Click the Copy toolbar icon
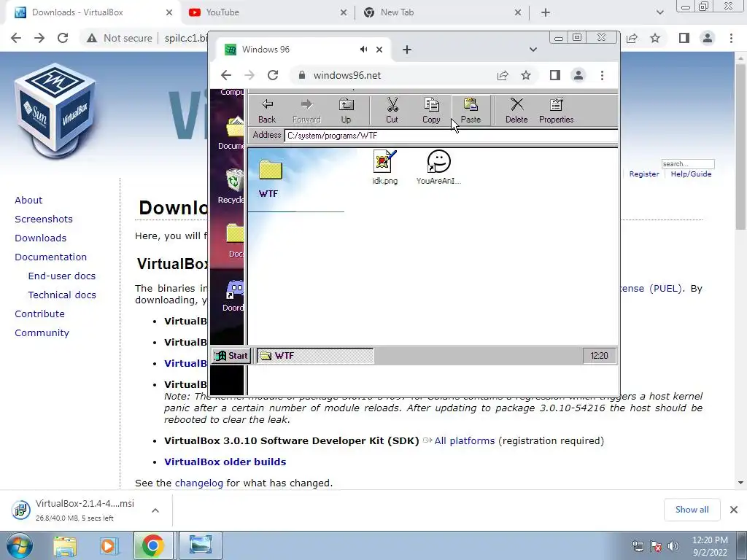The image size is (747, 560). pos(431,111)
